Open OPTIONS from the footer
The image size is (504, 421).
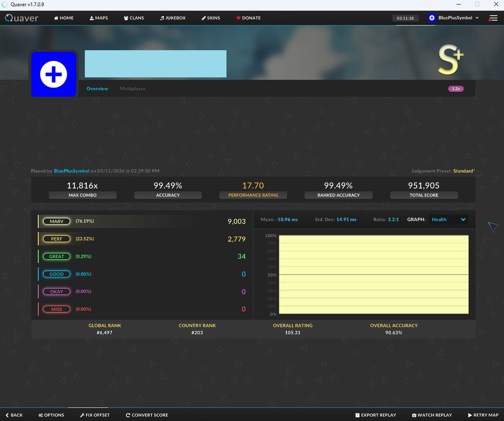pos(51,415)
